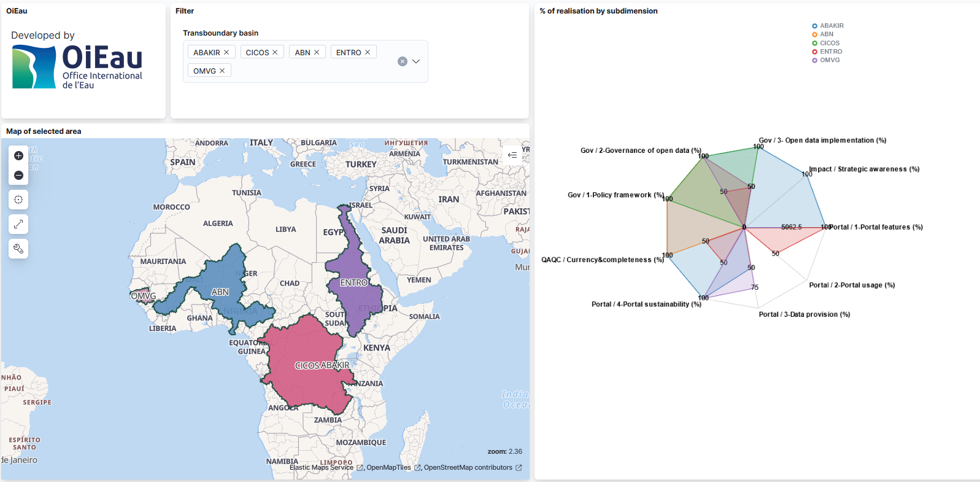Click '% of realisation by subdimension' title
Image resolution: width=980 pixels, height=482 pixels.
(x=598, y=11)
